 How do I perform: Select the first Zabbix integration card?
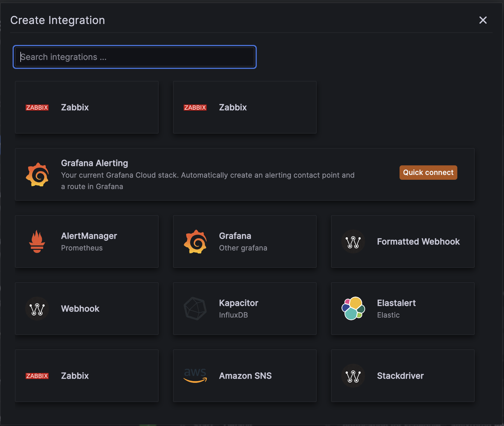point(87,107)
